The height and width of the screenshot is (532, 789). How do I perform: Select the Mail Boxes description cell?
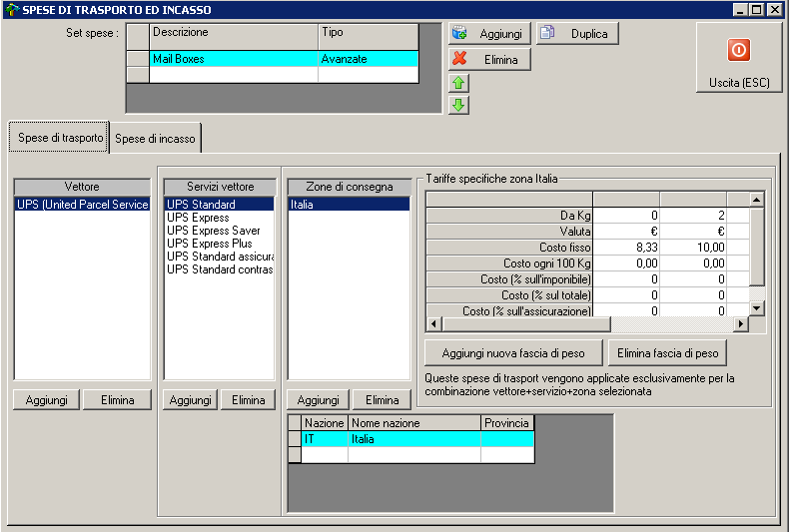tap(234, 59)
